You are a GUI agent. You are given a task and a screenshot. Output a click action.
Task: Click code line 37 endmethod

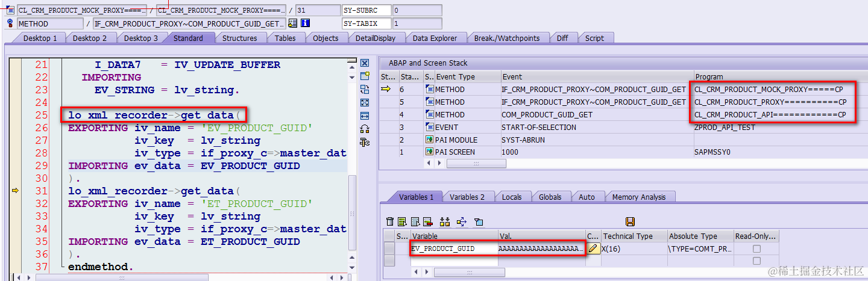point(101,267)
